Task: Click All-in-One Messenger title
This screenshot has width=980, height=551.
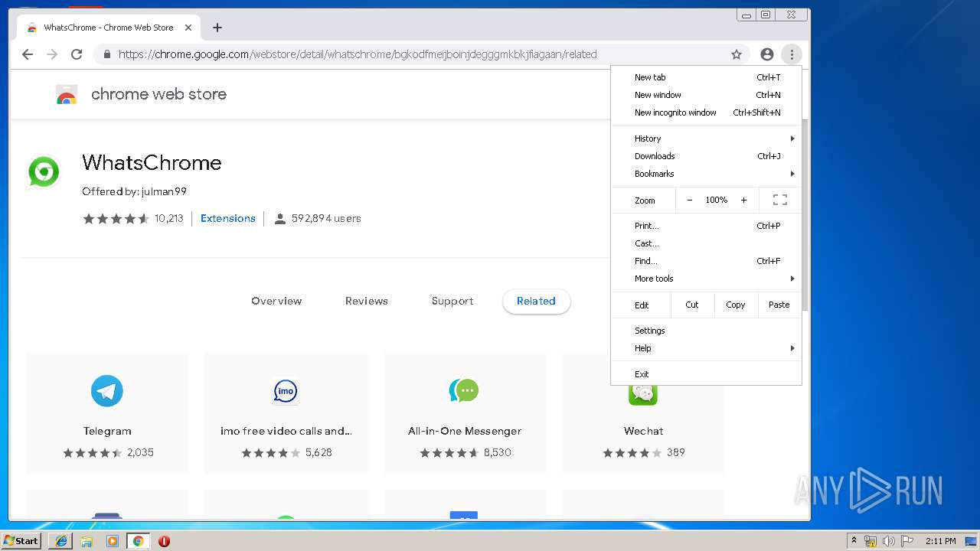Action: tap(465, 431)
